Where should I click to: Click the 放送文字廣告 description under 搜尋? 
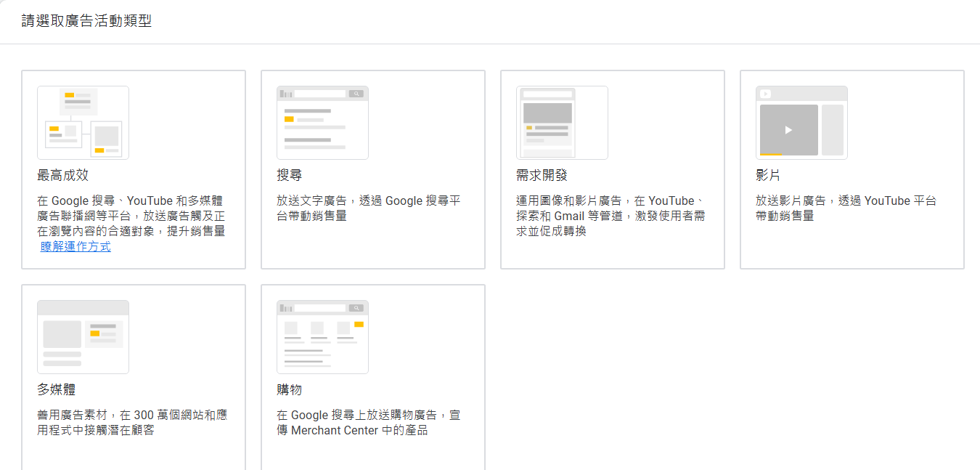pyautogui.click(x=369, y=208)
